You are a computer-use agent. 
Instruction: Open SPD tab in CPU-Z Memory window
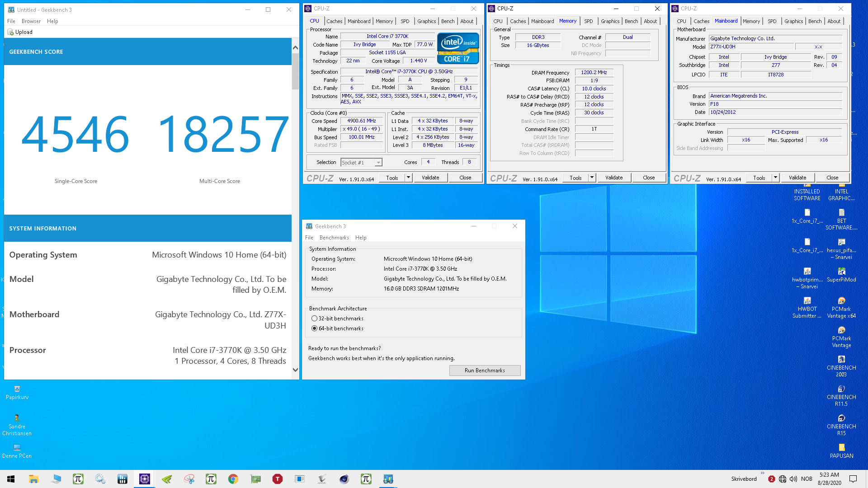pos(588,21)
